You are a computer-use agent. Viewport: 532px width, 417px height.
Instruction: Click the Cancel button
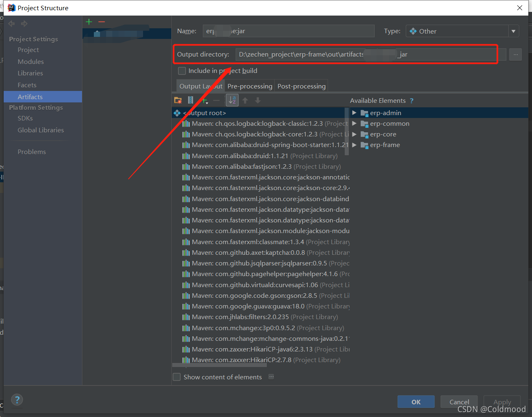pos(459,402)
